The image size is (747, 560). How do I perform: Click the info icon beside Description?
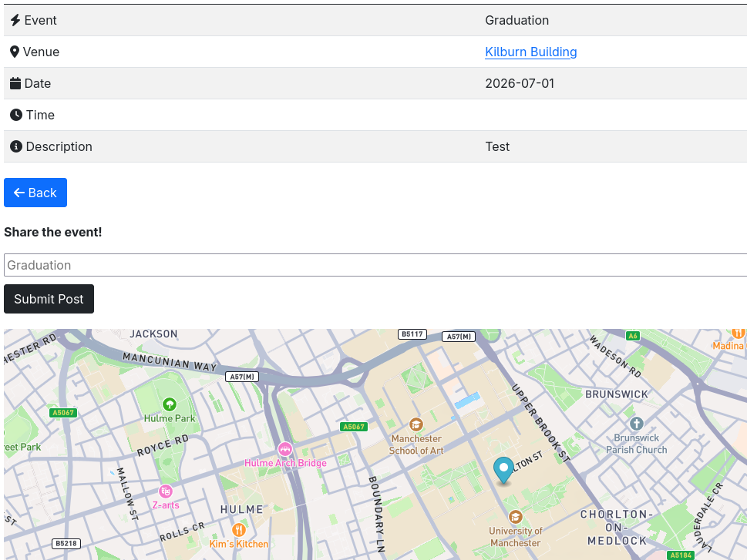16,146
